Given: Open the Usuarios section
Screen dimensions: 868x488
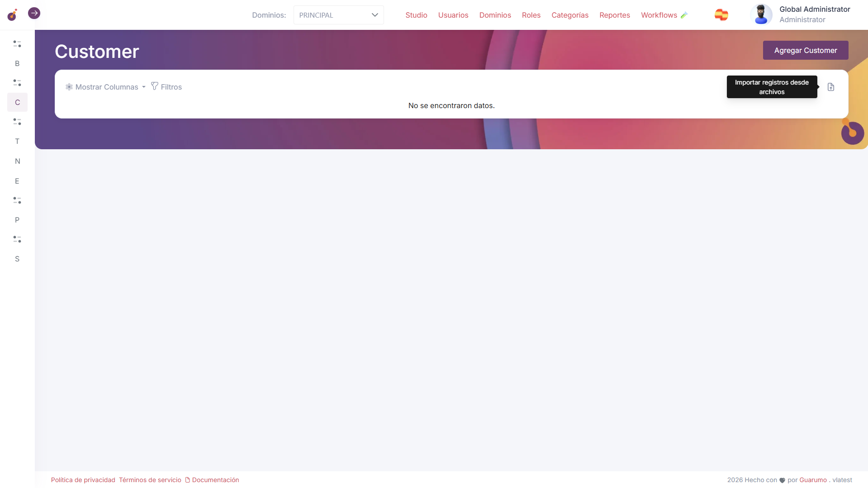Looking at the screenshot, I should [x=453, y=15].
